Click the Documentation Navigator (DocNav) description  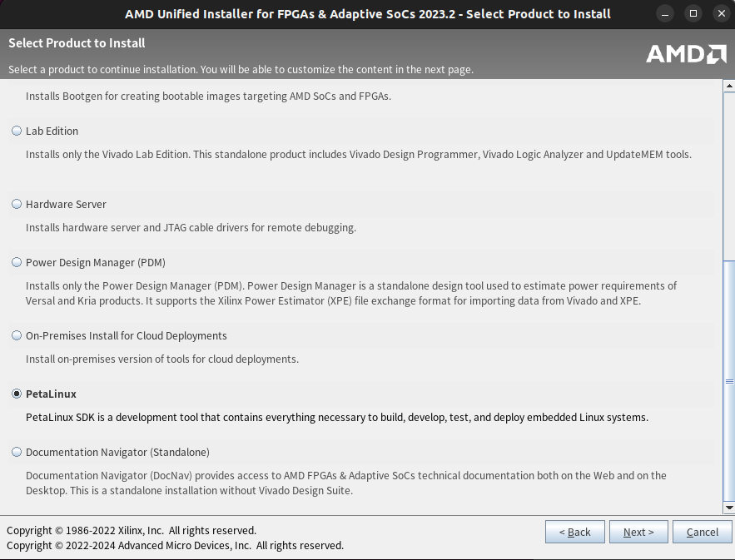[346, 483]
